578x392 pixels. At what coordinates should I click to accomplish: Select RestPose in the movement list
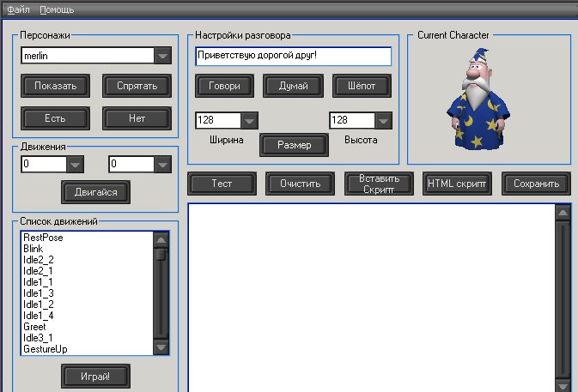(43, 238)
